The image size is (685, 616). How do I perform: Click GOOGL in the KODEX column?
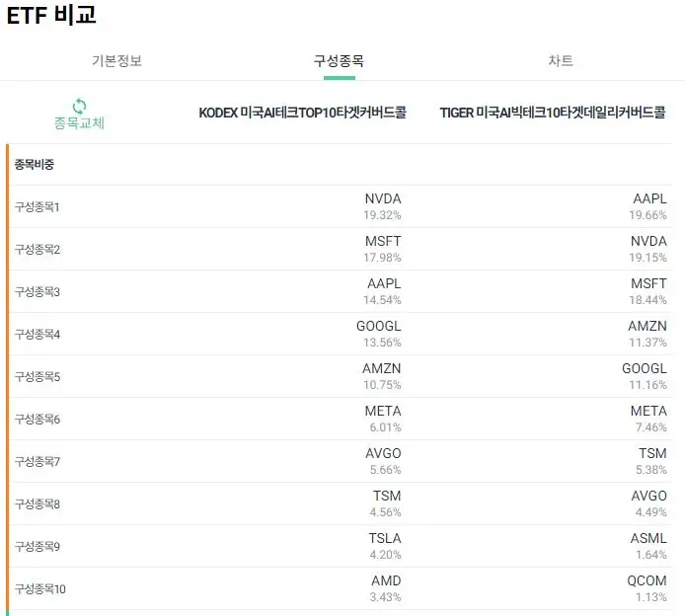pos(379,326)
